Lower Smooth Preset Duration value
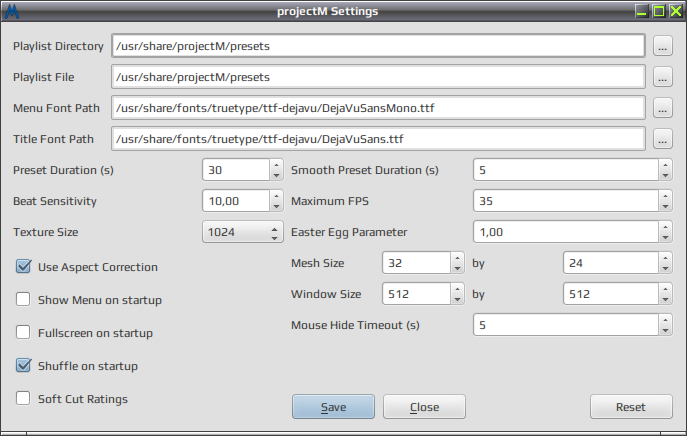This screenshot has height=436, width=687. click(665, 175)
